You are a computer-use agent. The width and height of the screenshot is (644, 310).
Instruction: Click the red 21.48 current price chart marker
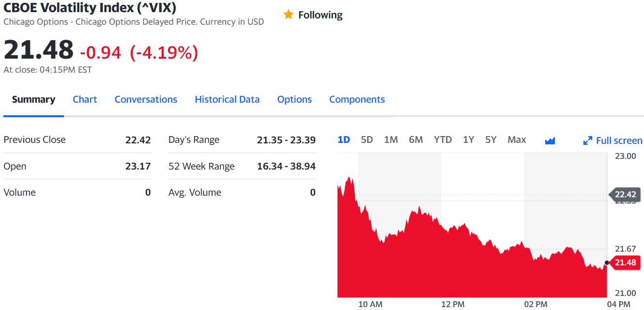[x=624, y=263]
